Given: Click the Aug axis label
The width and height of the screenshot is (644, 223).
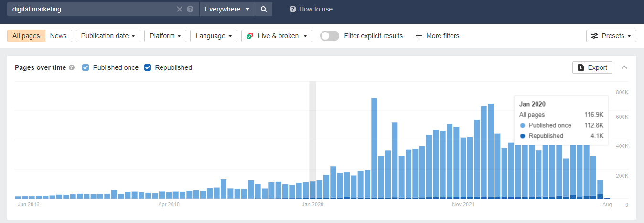Looking at the screenshot, I should click(x=607, y=205).
